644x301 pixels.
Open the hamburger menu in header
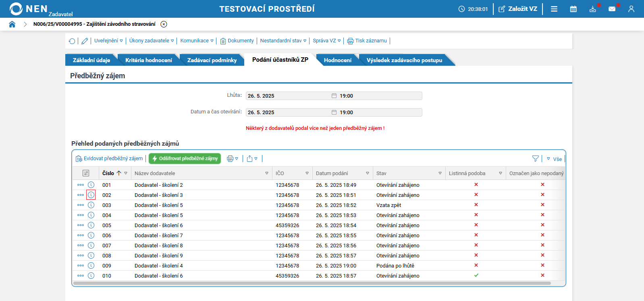pos(554,9)
